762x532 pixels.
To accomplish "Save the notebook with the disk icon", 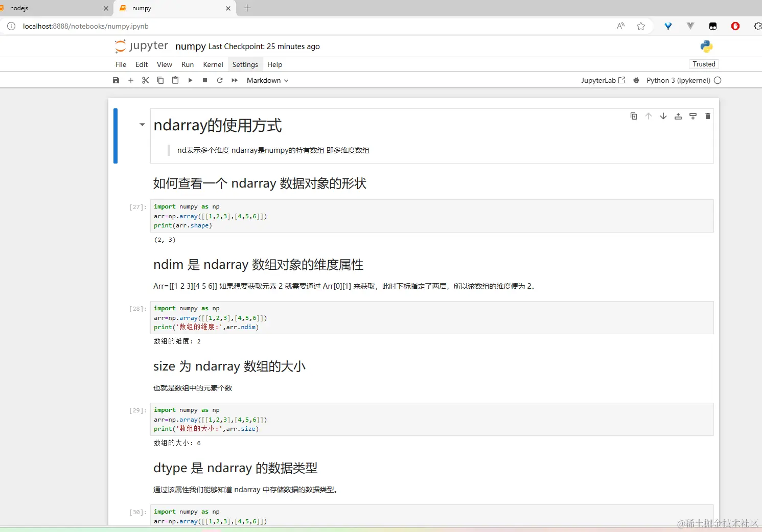I will pos(116,80).
